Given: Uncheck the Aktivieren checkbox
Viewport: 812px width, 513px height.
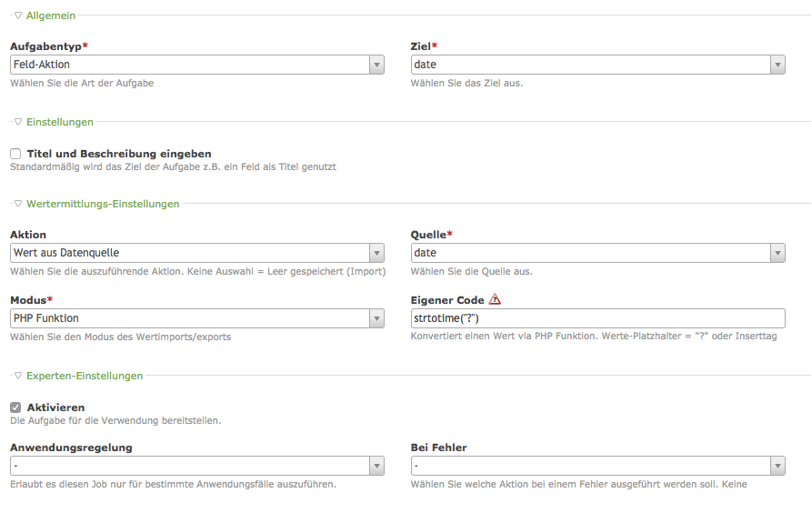Looking at the screenshot, I should pos(15,407).
